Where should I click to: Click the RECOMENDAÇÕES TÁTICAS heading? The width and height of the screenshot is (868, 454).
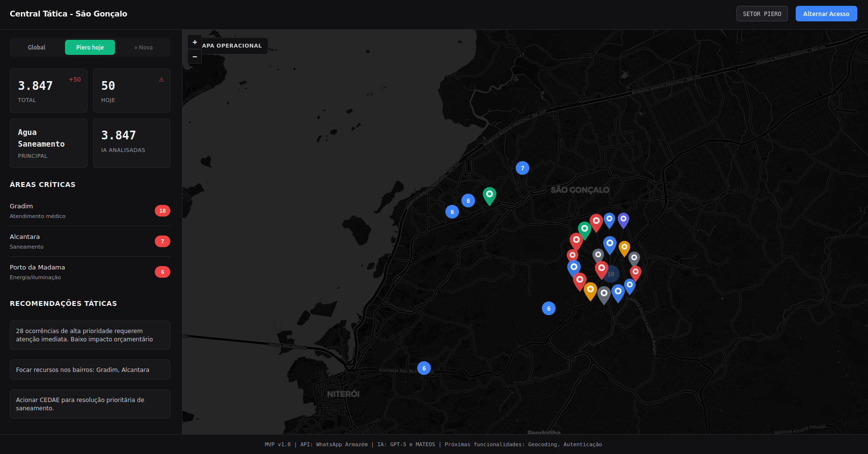(63, 303)
